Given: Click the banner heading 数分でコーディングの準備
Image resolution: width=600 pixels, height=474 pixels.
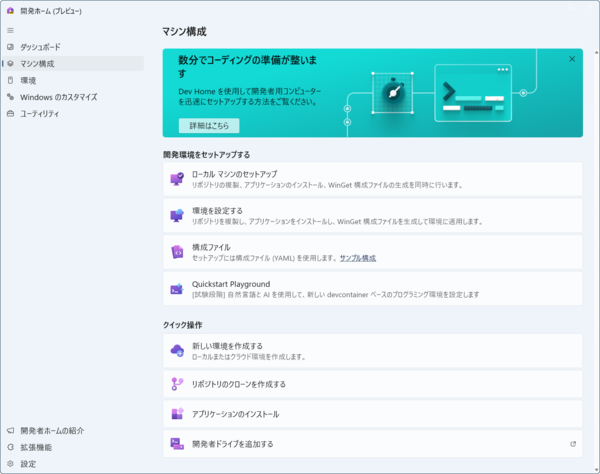Looking at the screenshot, I should [248, 66].
